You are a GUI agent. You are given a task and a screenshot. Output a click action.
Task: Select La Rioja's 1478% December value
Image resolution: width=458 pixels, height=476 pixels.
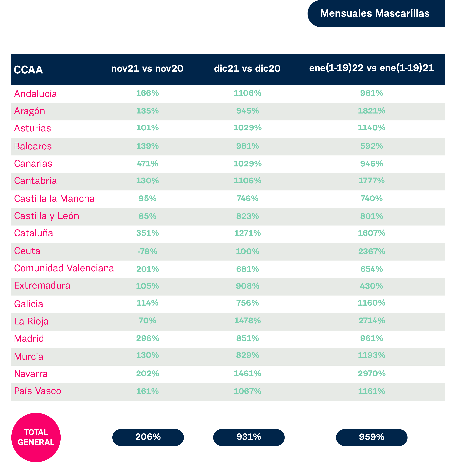[248, 321]
